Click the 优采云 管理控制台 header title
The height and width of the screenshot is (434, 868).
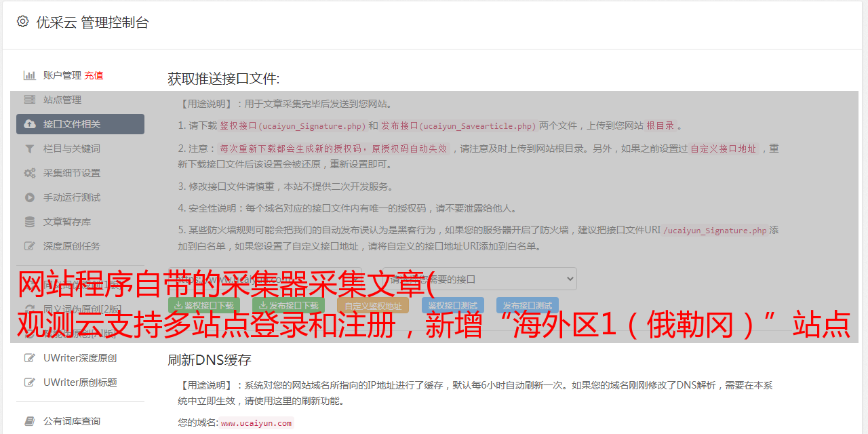(x=92, y=22)
